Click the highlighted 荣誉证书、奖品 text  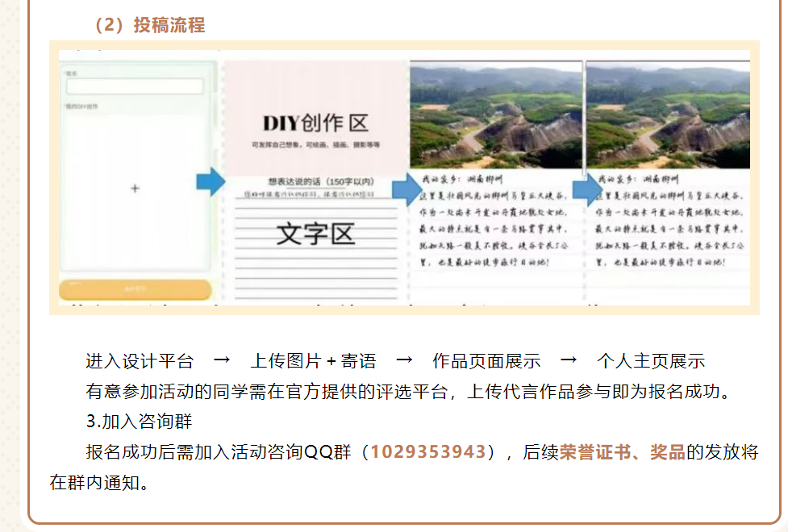(x=622, y=452)
